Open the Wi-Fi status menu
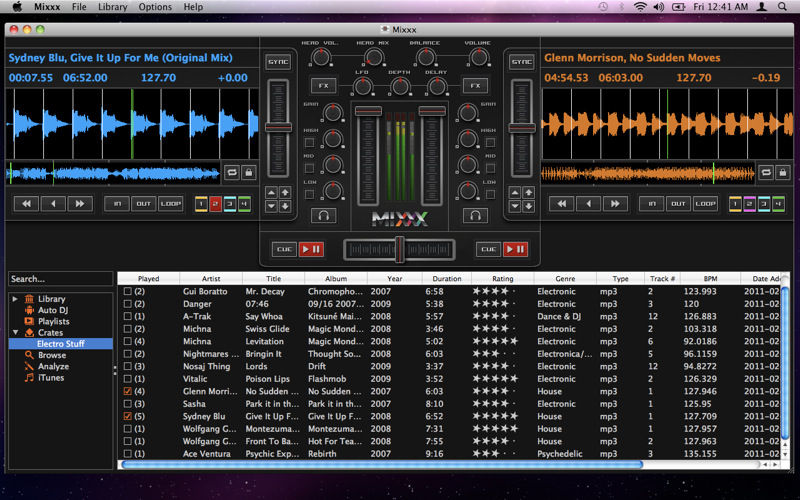The image size is (800, 500). pos(640,7)
